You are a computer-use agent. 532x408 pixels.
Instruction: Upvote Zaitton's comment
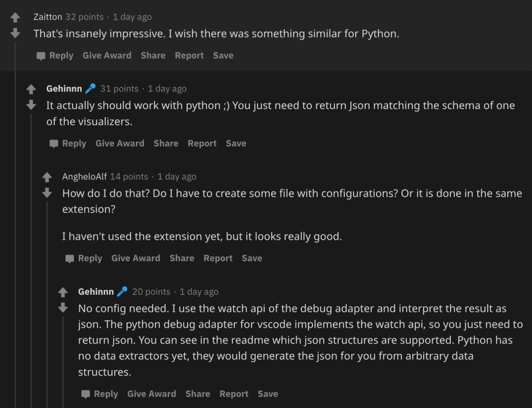tap(15, 18)
